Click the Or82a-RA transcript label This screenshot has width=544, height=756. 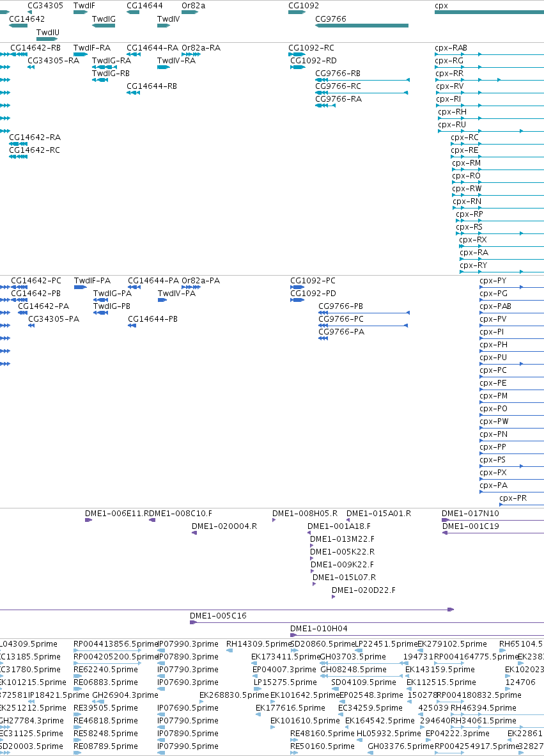(x=201, y=48)
